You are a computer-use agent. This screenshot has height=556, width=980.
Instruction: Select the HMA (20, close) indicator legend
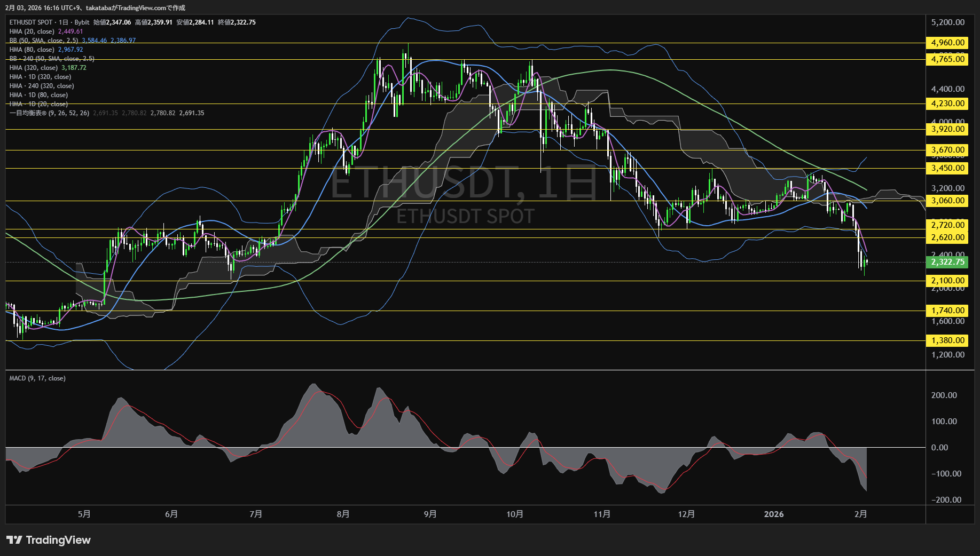coord(32,31)
